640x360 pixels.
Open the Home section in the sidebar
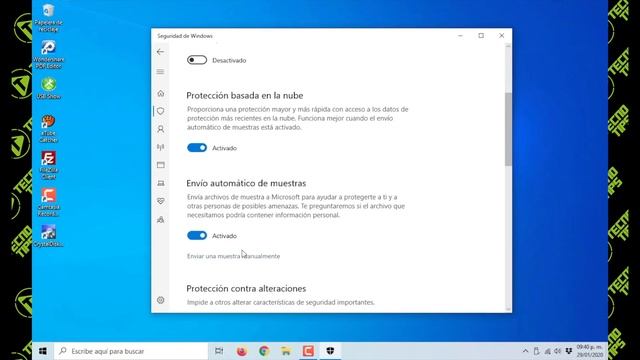[161, 93]
